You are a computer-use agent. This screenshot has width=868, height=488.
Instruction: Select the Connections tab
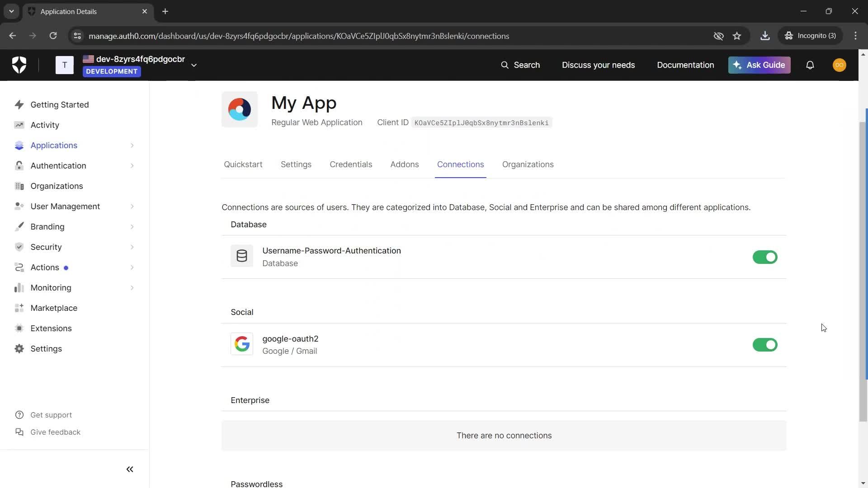pyautogui.click(x=461, y=164)
